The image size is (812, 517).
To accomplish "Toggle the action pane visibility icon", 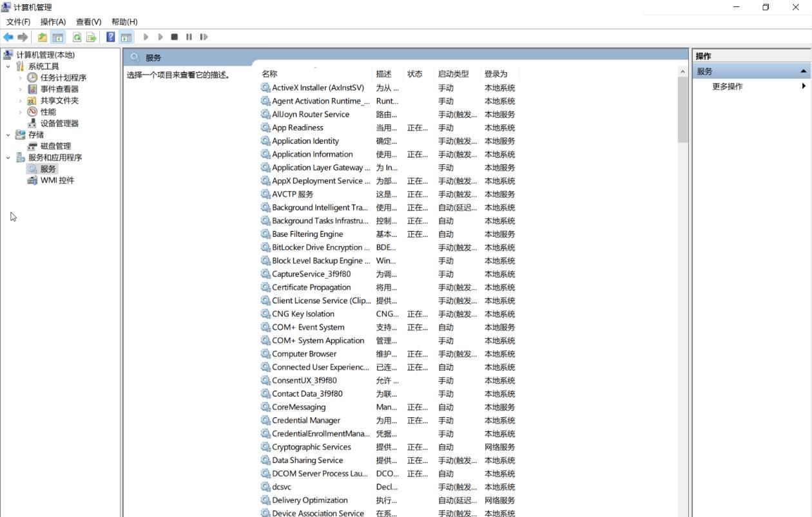I will pos(126,37).
